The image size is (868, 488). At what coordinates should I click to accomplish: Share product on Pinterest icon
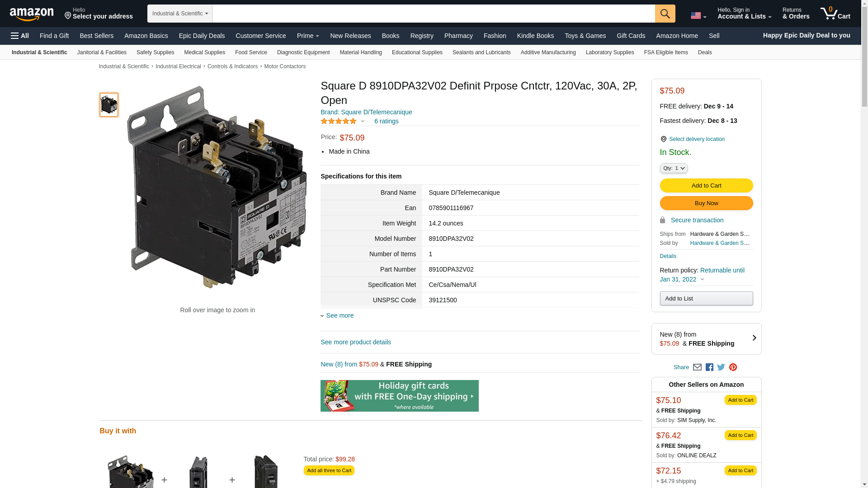[733, 367]
